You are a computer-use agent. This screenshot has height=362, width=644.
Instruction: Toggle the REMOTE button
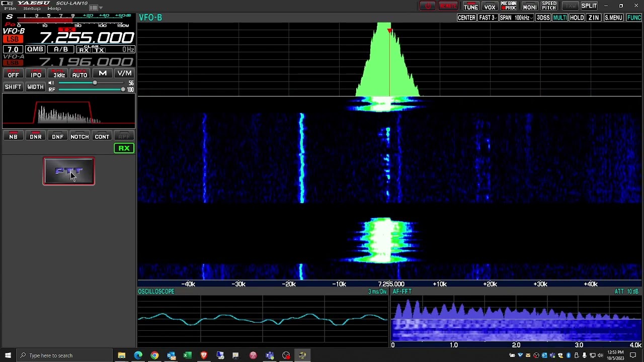click(x=448, y=6)
